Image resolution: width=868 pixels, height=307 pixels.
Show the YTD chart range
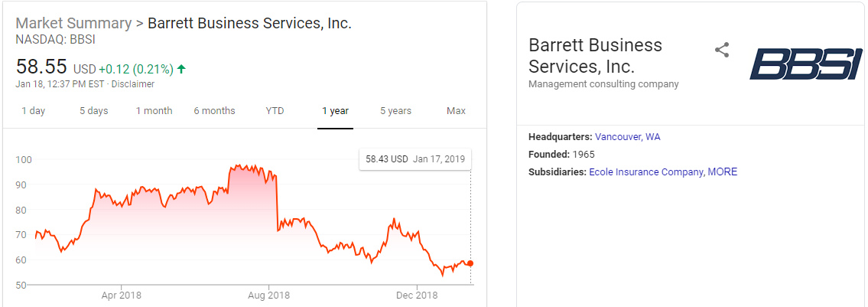pyautogui.click(x=275, y=111)
